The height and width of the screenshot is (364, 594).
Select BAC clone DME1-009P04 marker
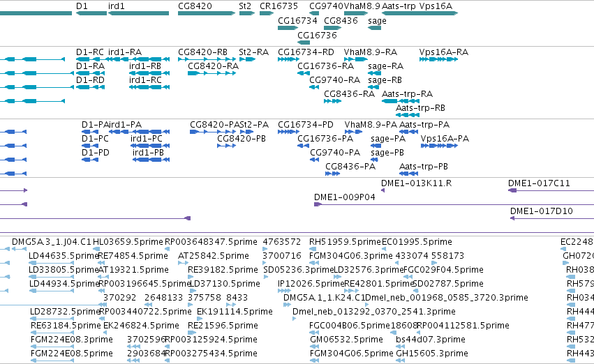(x=318, y=205)
